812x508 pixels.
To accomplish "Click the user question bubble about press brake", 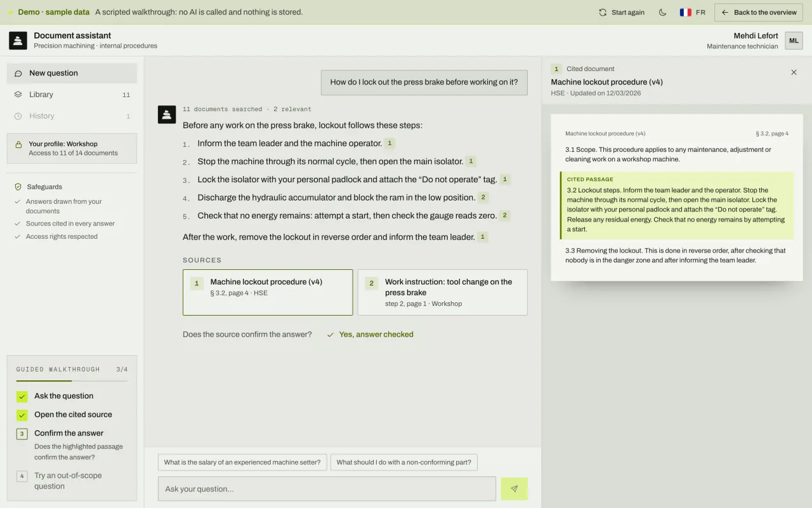I will (424, 83).
